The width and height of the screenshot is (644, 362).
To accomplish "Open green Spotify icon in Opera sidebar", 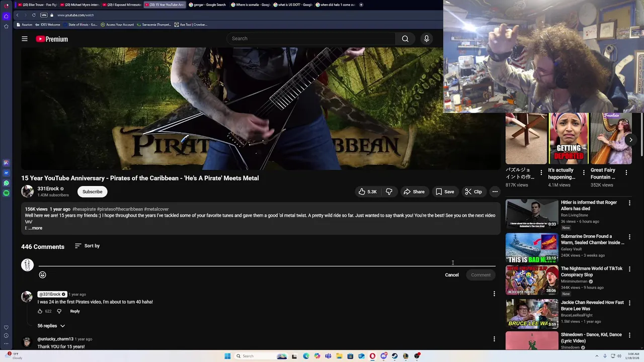I will point(6,193).
